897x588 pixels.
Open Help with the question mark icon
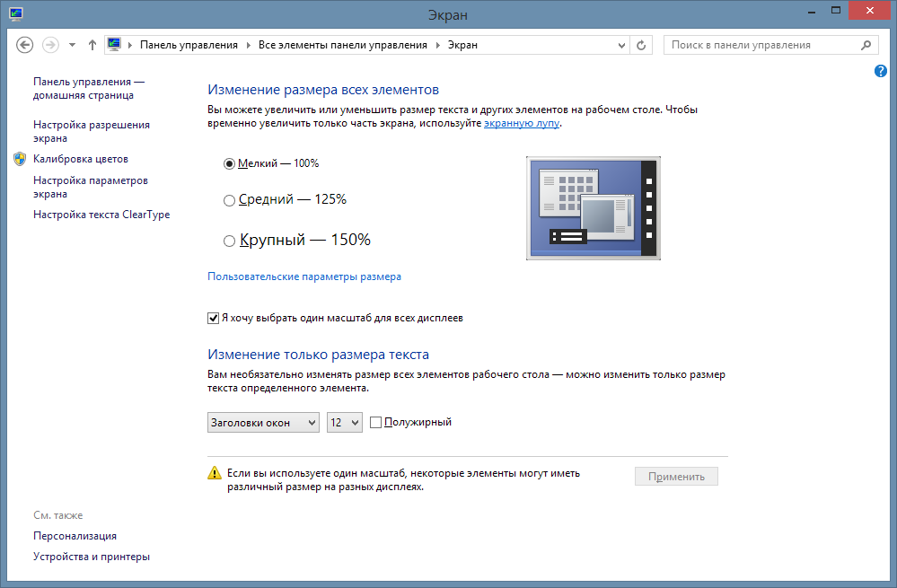(x=881, y=71)
